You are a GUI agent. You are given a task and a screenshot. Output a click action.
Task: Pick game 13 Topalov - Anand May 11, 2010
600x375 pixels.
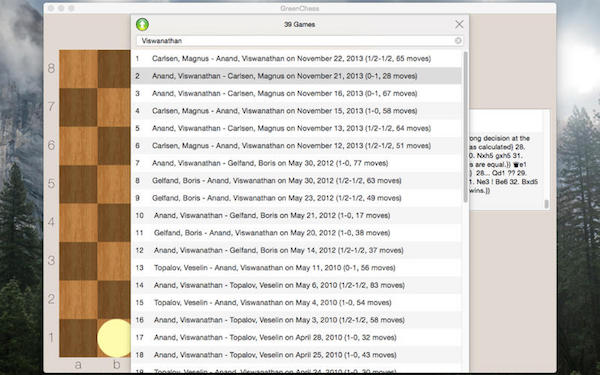point(296,267)
